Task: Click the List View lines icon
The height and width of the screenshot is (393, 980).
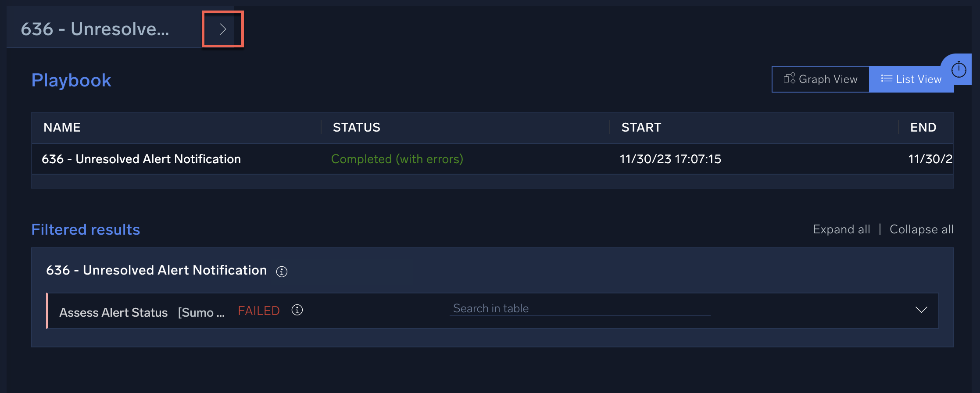Action: coord(887,79)
